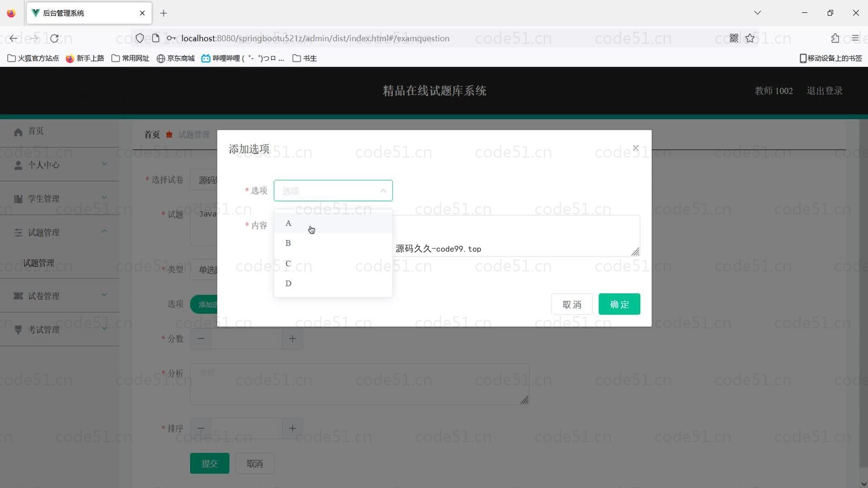Close the 添加选项 dialog with X icon
The height and width of the screenshot is (488, 868).
tap(636, 148)
